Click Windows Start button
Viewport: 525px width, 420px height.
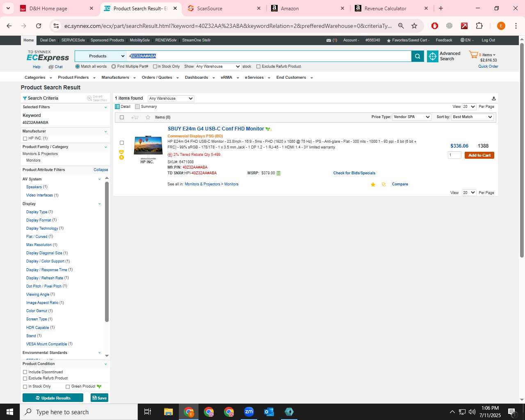click(10, 412)
